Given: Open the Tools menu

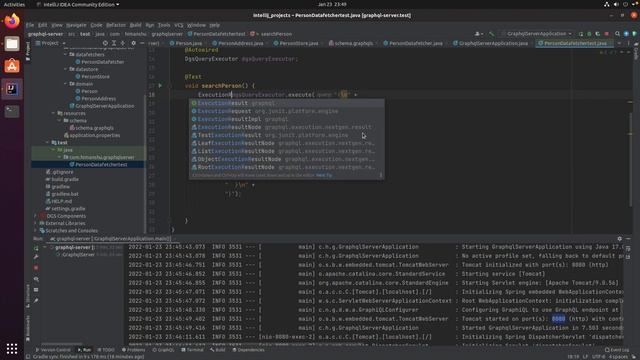Looking at the screenshot, I should tap(164, 25).
